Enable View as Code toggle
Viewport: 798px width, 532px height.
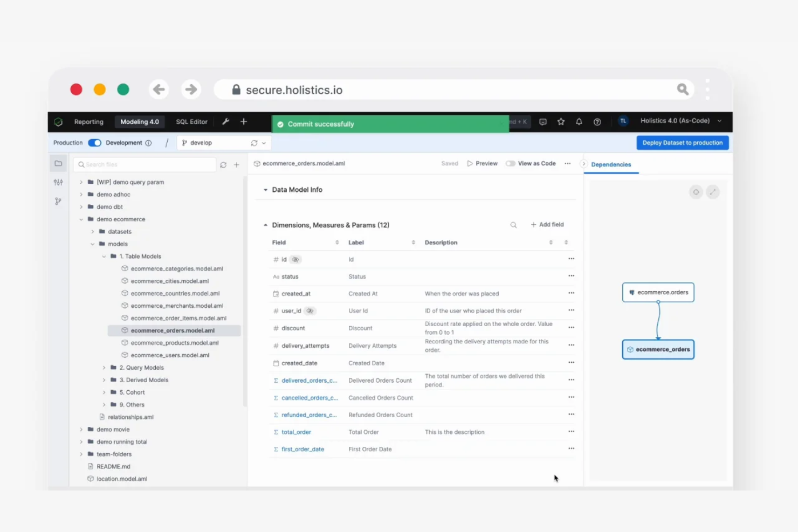tap(511, 163)
